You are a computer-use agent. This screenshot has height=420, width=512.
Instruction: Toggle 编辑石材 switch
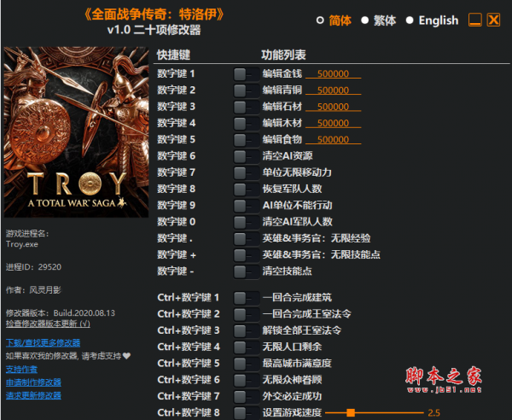click(x=247, y=107)
